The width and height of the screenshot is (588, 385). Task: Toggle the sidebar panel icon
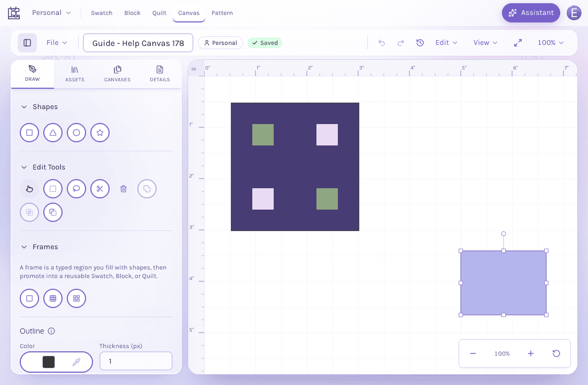pyautogui.click(x=27, y=43)
